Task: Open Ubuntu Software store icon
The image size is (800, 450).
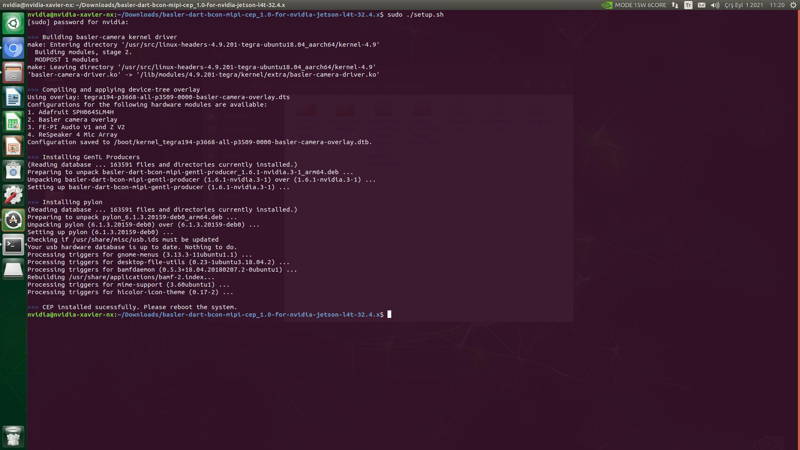Action: (x=13, y=171)
